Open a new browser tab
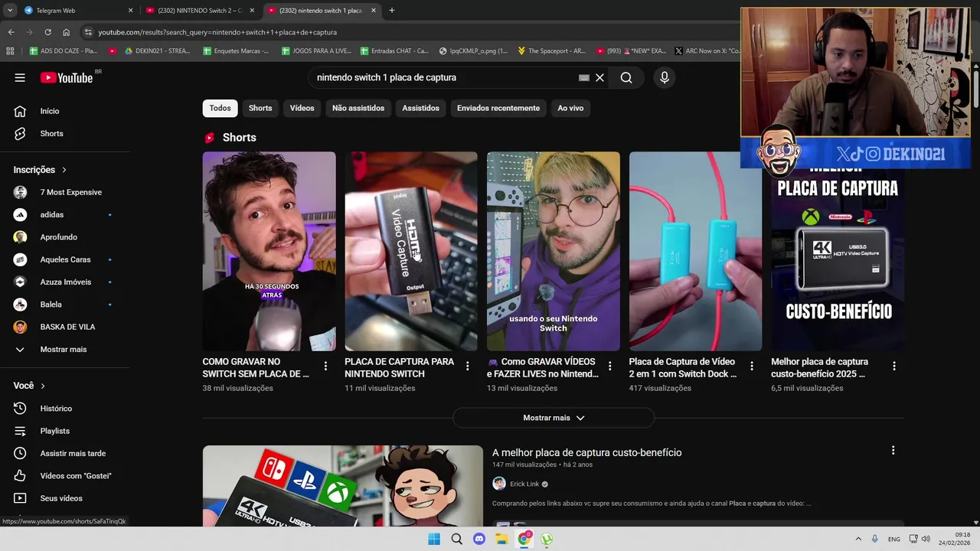 pyautogui.click(x=391, y=11)
